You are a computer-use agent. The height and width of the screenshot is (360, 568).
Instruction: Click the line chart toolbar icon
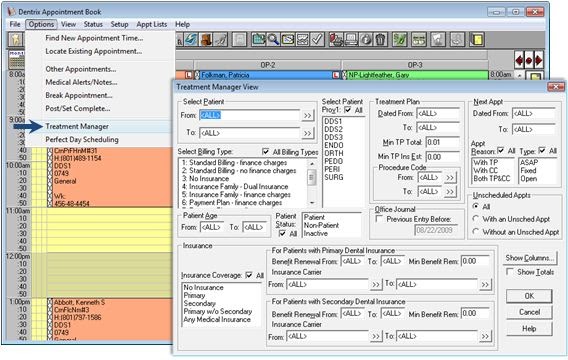coord(302,39)
